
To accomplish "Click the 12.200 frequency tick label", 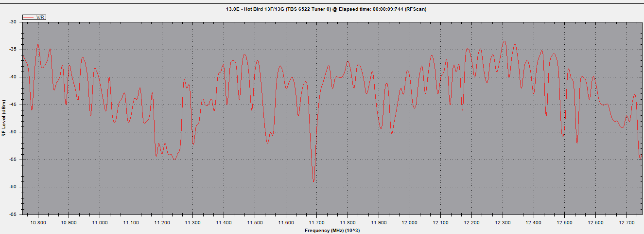I will click(x=471, y=222).
